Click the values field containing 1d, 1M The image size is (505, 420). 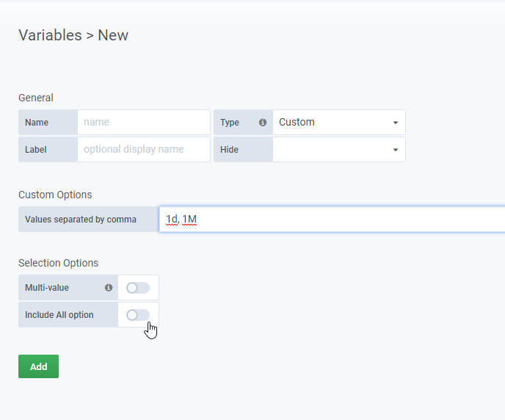(330, 219)
